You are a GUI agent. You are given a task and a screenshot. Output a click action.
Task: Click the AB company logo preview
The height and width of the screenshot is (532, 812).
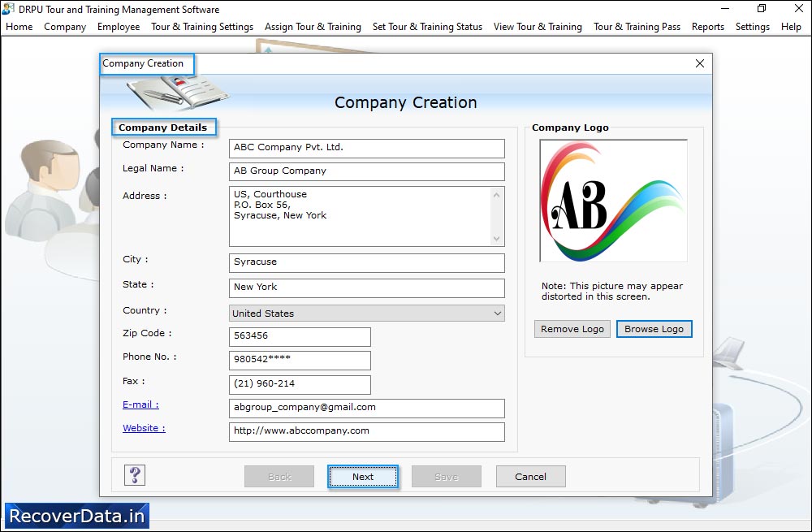click(x=613, y=201)
